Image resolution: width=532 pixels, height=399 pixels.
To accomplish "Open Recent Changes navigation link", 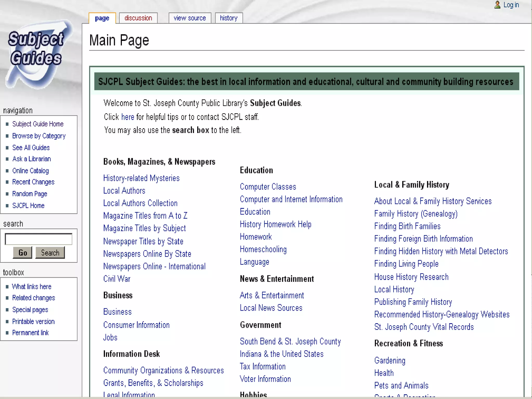I will pos(33,182).
